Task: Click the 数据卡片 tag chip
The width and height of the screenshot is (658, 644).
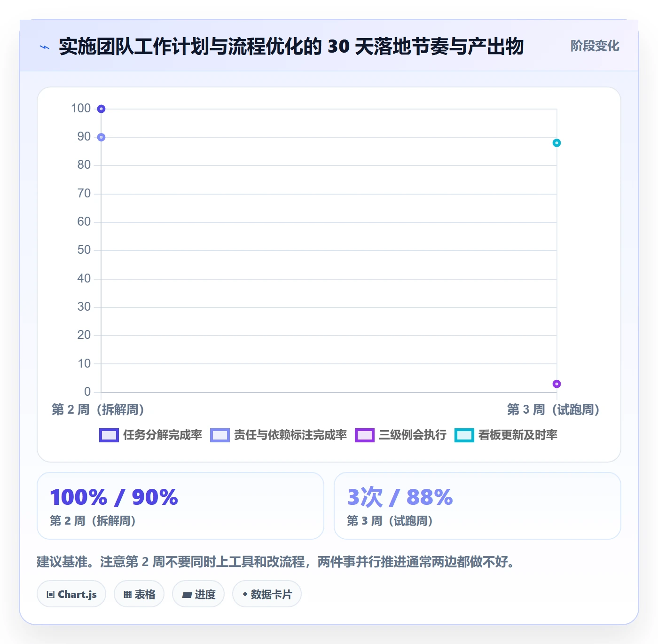Action: (267, 594)
